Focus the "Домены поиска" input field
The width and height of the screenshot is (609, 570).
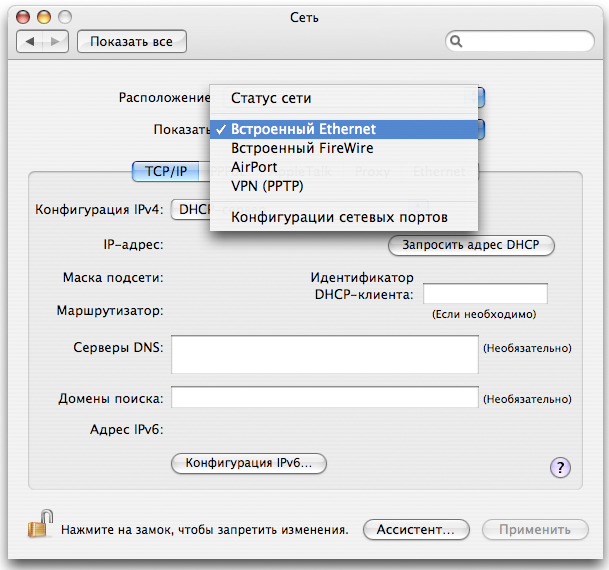pos(325,398)
